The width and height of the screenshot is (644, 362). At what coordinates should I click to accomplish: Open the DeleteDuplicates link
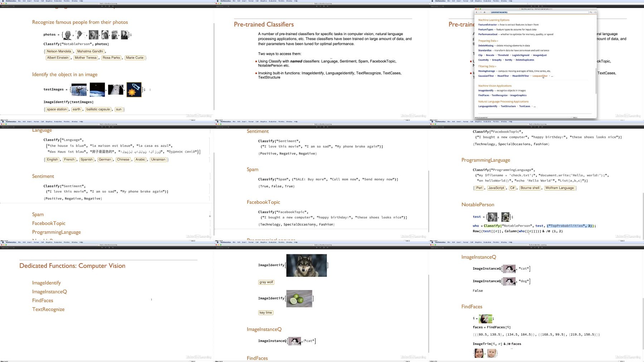tap(525, 60)
